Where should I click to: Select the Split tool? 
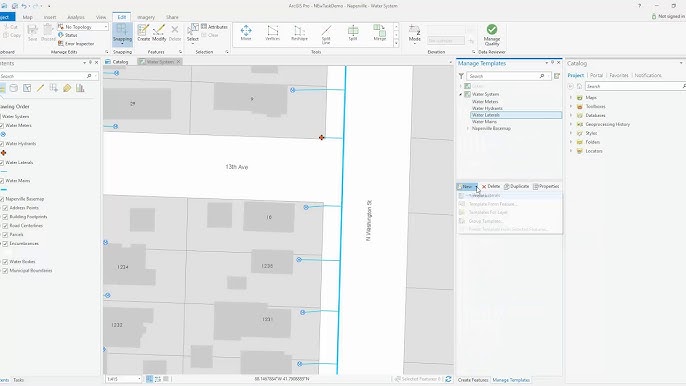click(353, 33)
